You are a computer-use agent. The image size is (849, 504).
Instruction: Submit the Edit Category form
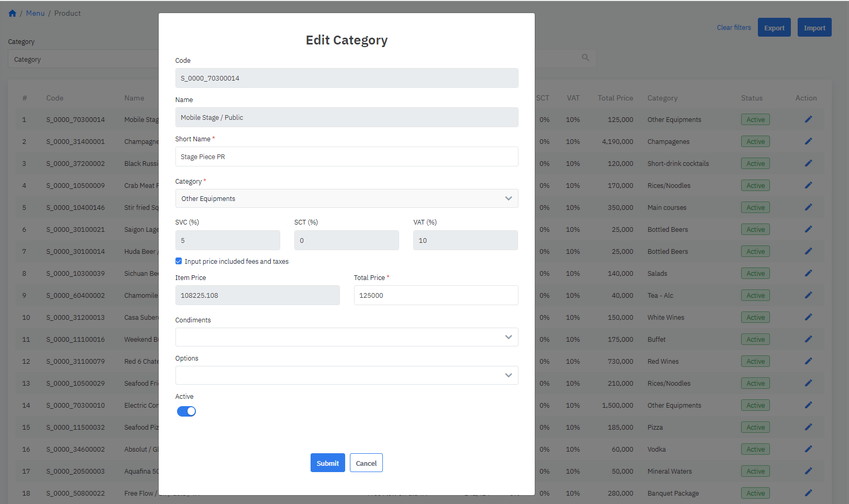pos(327,463)
